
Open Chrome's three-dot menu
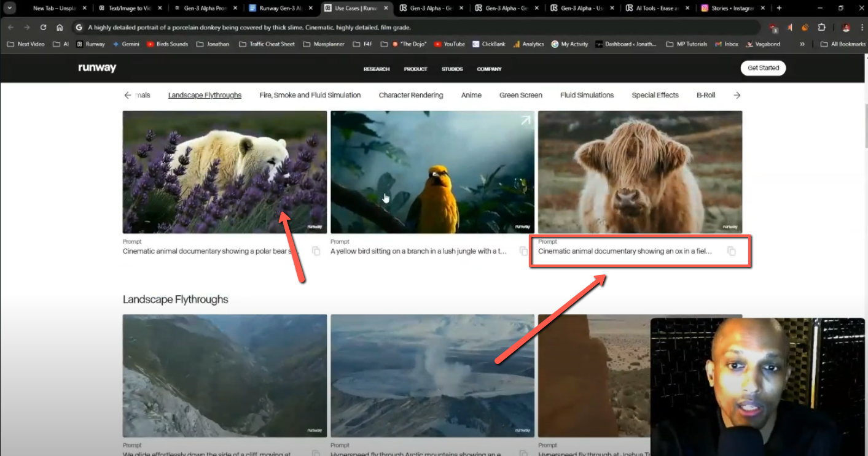pos(861,27)
